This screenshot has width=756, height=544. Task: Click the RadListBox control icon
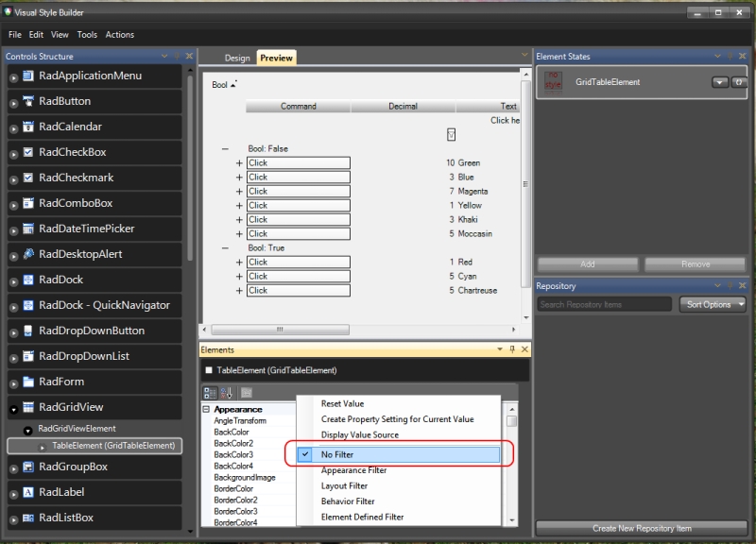(28, 518)
